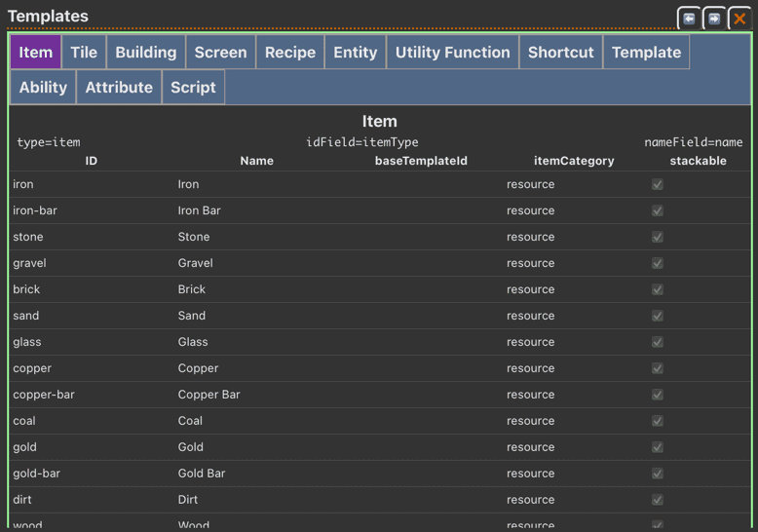Switch to the Tile tab
This screenshot has width=758, height=532.
(x=84, y=53)
